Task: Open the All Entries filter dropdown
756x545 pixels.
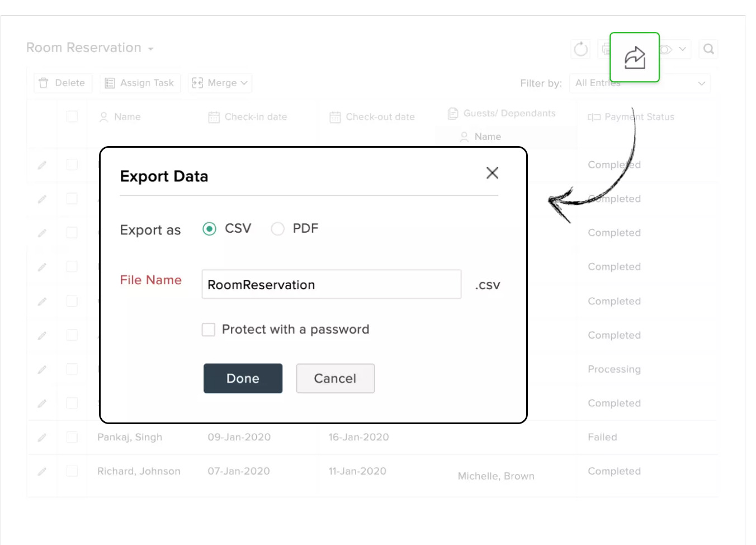Action: (639, 83)
